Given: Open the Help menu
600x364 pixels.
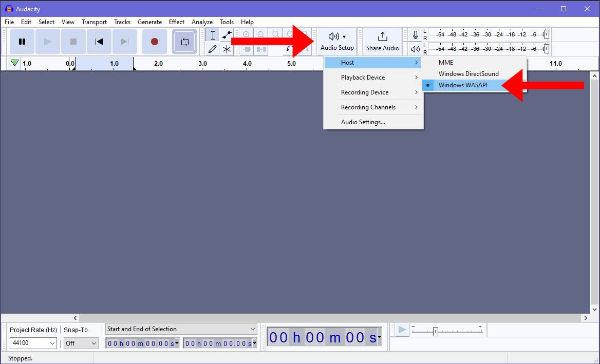Looking at the screenshot, I should [247, 22].
